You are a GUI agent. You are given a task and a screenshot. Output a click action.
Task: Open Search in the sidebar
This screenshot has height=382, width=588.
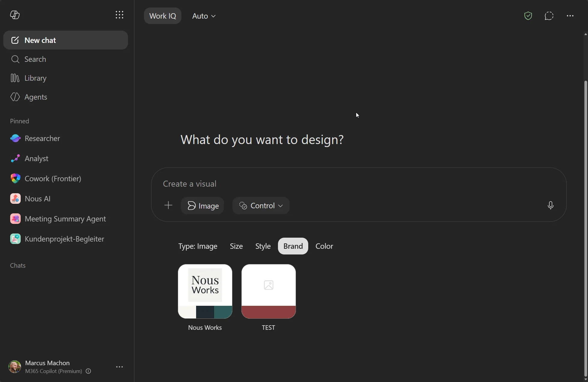click(66, 59)
